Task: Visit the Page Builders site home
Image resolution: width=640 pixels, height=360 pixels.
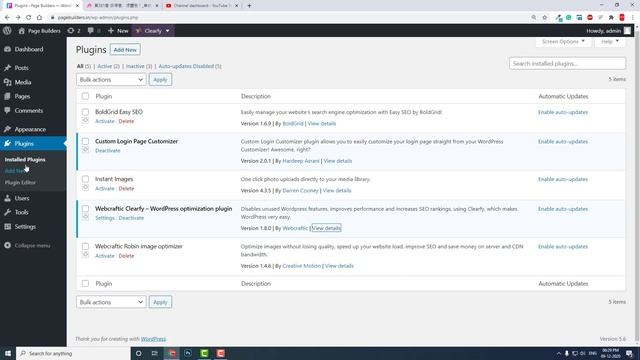Action: pos(40,31)
